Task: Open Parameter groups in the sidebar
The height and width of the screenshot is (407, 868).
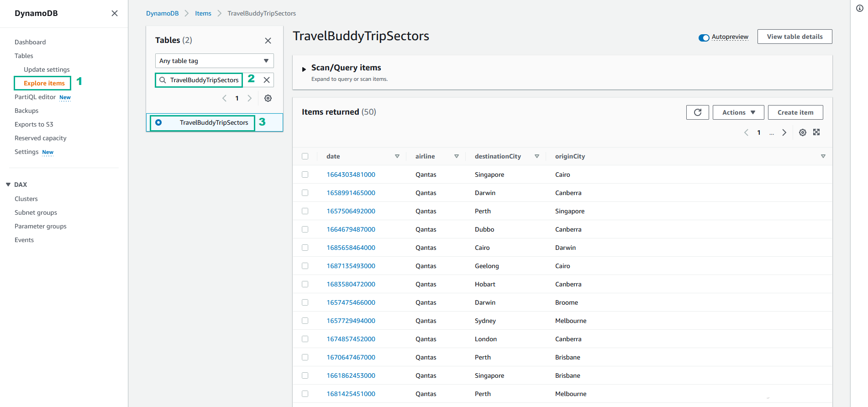Action: (41, 226)
